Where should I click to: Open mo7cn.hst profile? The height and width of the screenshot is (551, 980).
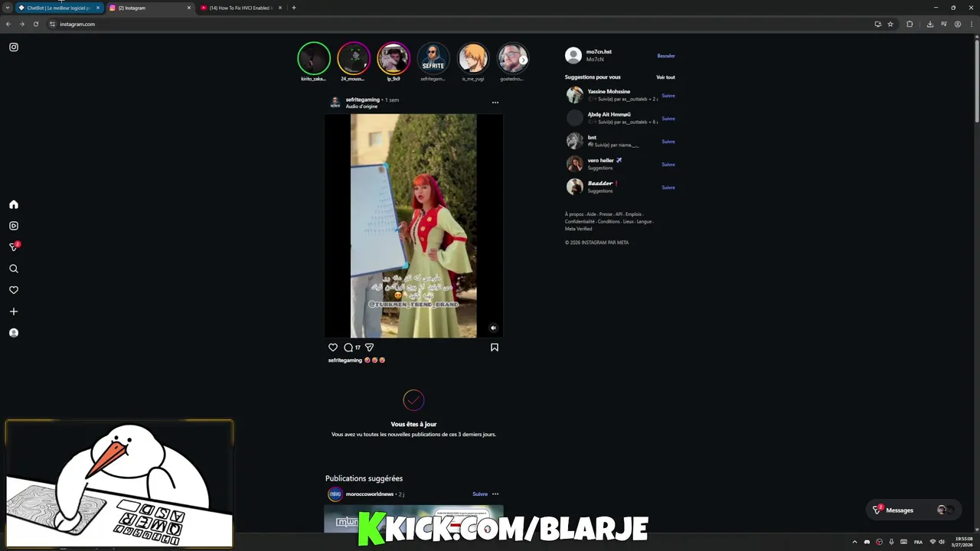pos(599,52)
